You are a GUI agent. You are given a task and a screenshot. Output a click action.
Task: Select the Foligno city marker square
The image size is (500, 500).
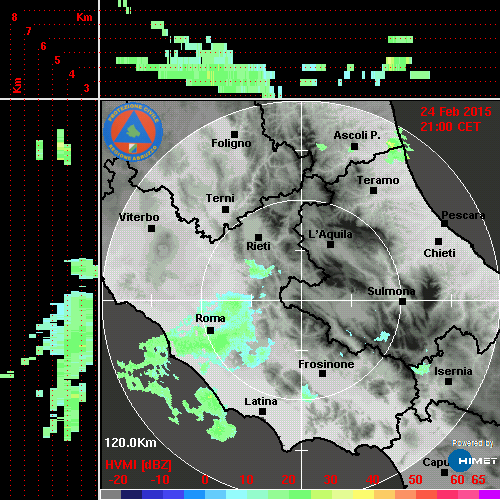[x=234, y=134]
